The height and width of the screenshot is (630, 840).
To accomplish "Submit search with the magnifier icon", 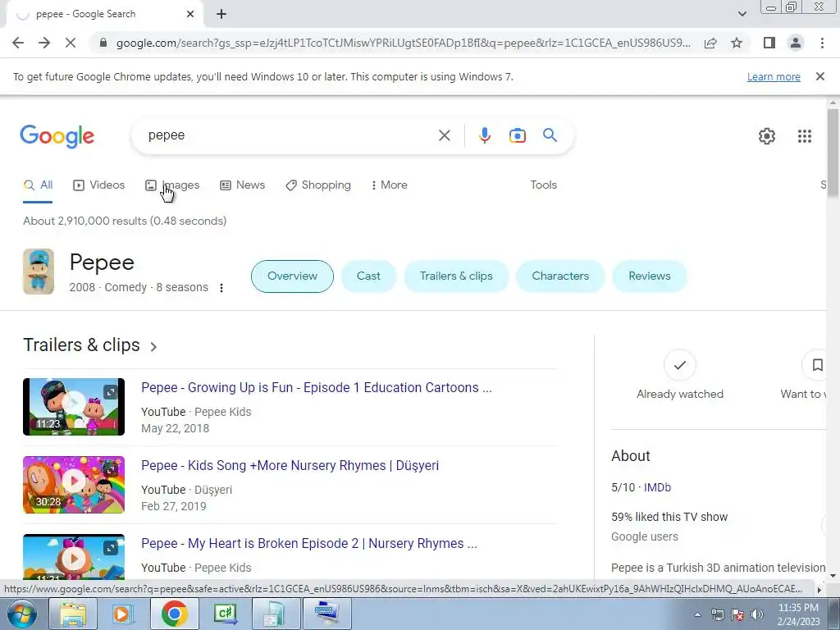I will click(550, 135).
